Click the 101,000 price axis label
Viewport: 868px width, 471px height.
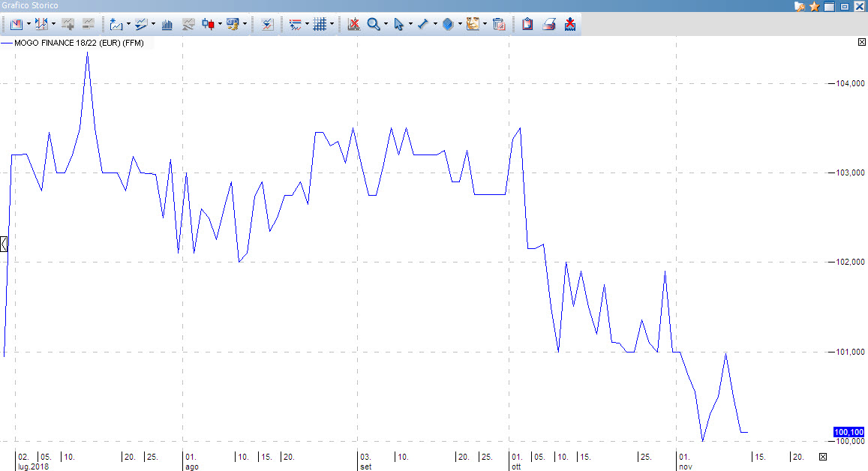point(850,352)
